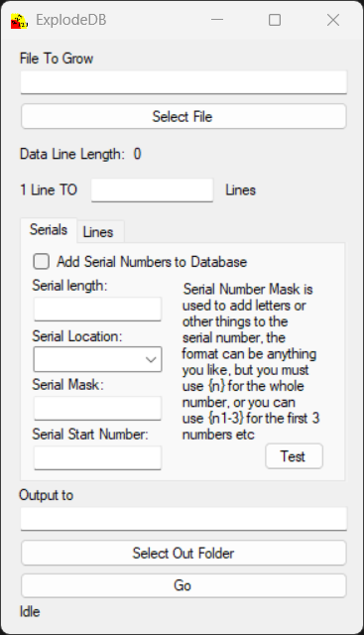The image size is (364, 635).
Task: Click the ExplodeDB app icon in title bar
Action: click(x=19, y=21)
